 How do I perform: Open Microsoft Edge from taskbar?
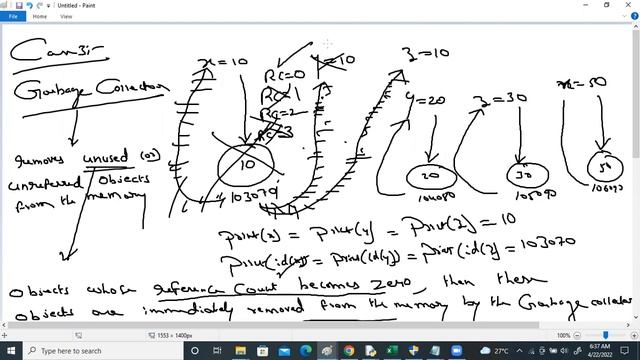[306, 351]
